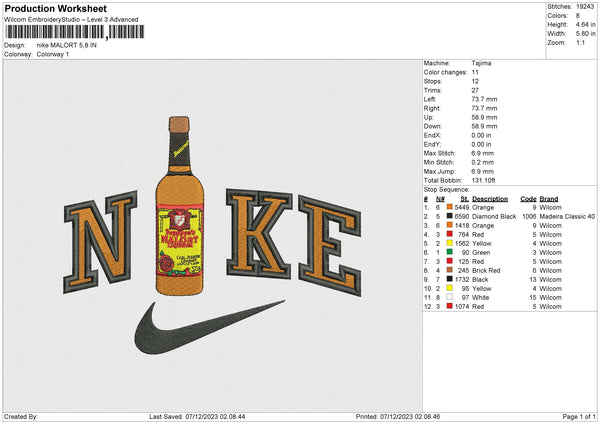Viewport: 600px width, 424px height.
Task: Click the Color changes value '11'
Action: [475, 72]
